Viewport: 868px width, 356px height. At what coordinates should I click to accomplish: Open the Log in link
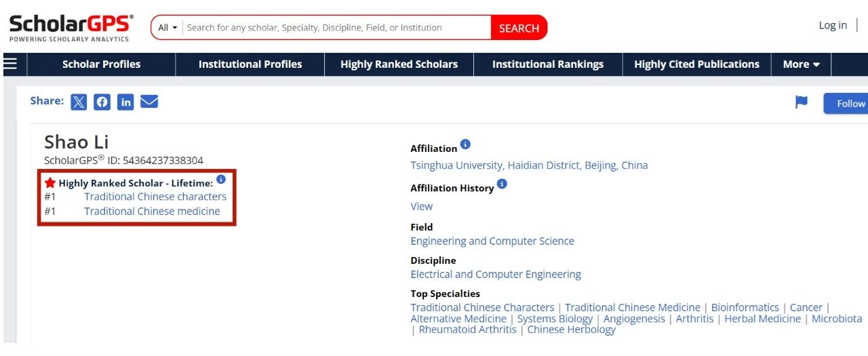[832, 25]
